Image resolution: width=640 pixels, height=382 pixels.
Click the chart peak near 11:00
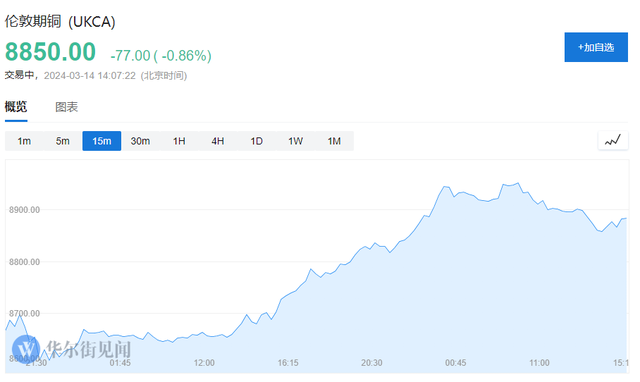518,183
